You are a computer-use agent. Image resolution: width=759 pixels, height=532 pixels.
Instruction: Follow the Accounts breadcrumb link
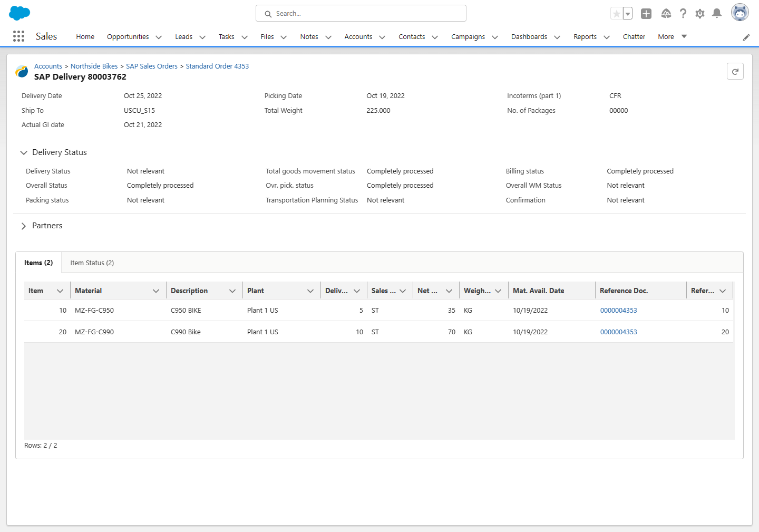click(48, 66)
